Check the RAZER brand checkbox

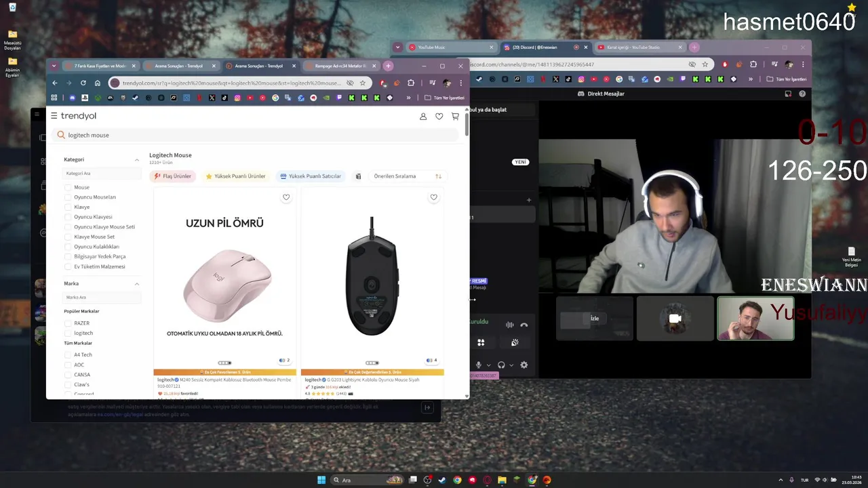(68, 323)
